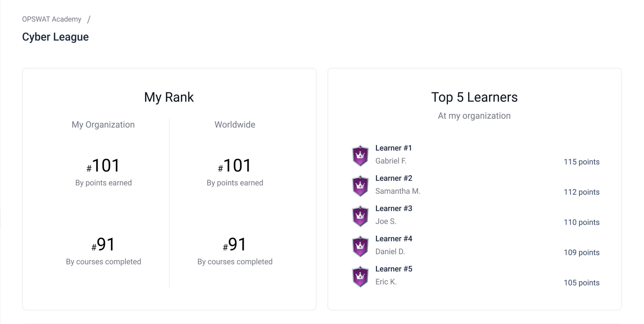Click the Top 5 Learners heading
Screen dimensions: 644x324
474,97
